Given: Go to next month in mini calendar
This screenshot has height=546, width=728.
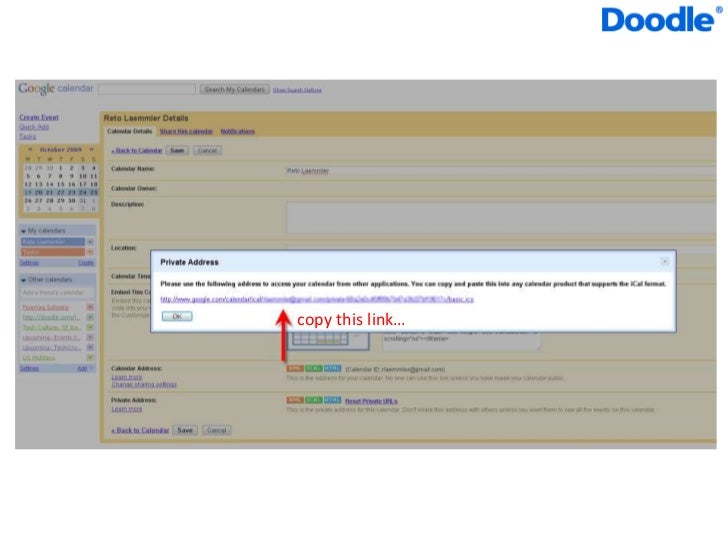Looking at the screenshot, I should pyautogui.click(x=91, y=150).
